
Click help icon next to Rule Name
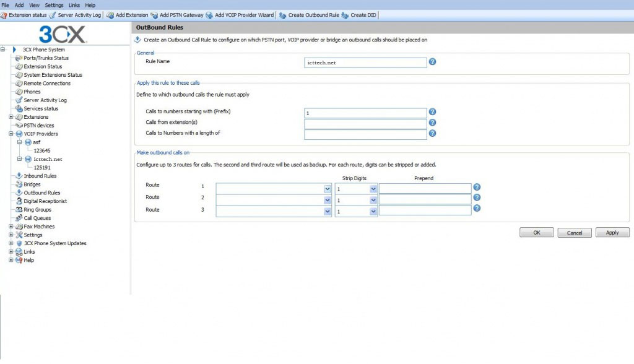[x=433, y=62]
